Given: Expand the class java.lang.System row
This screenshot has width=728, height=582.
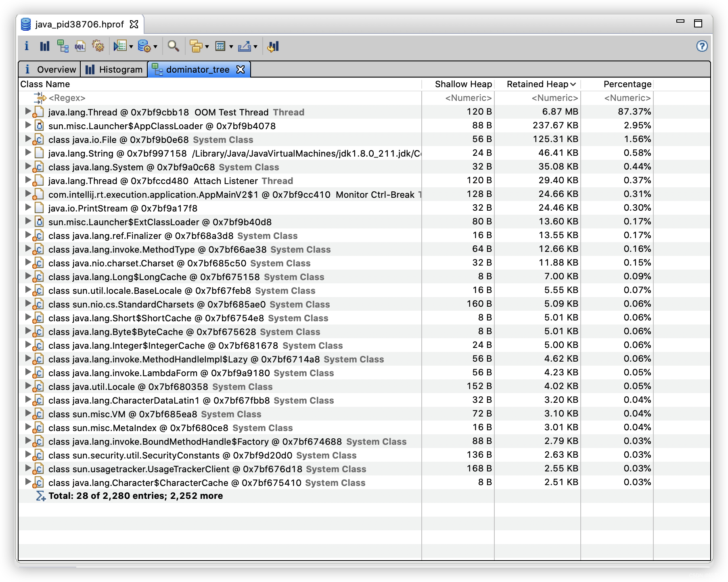Looking at the screenshot, I should click(x=27, y=166).
